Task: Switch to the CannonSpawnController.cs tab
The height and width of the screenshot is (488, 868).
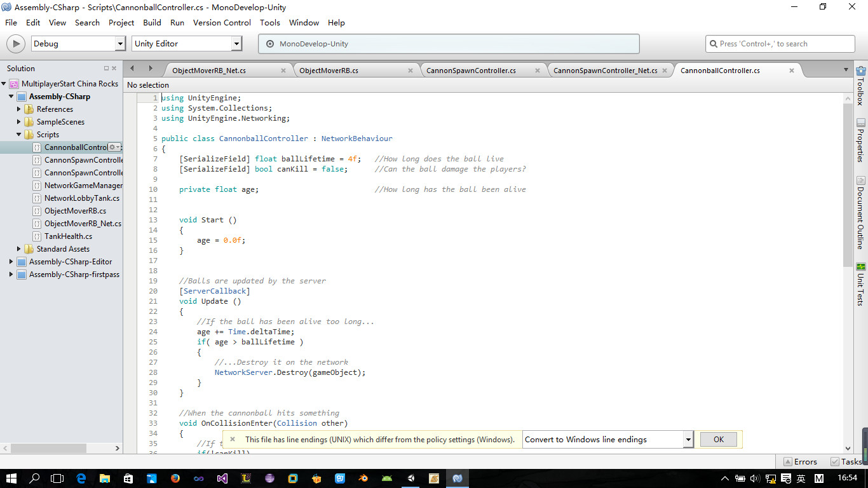Action: (471, 71)
